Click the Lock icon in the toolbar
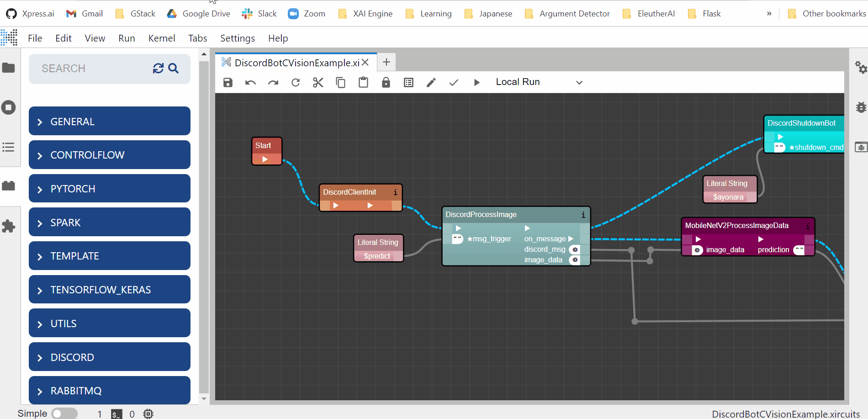Image resolution: width=868 pixels, height=419 pixels. click(386, 82)
